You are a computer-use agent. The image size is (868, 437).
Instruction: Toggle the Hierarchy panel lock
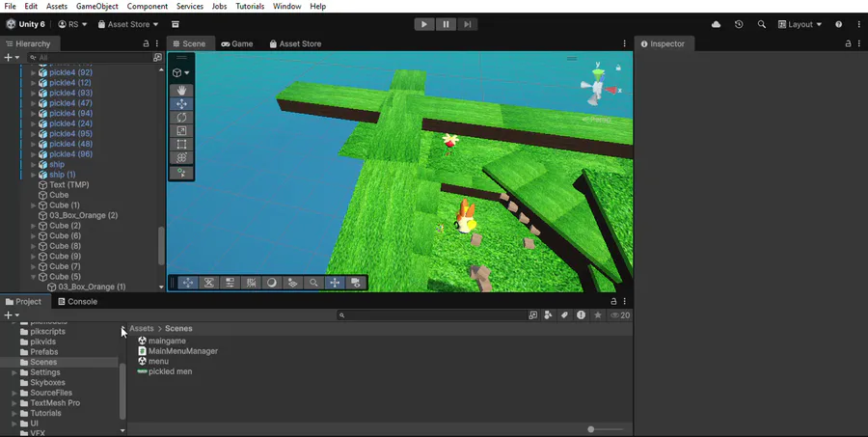[x=147, y=43]
